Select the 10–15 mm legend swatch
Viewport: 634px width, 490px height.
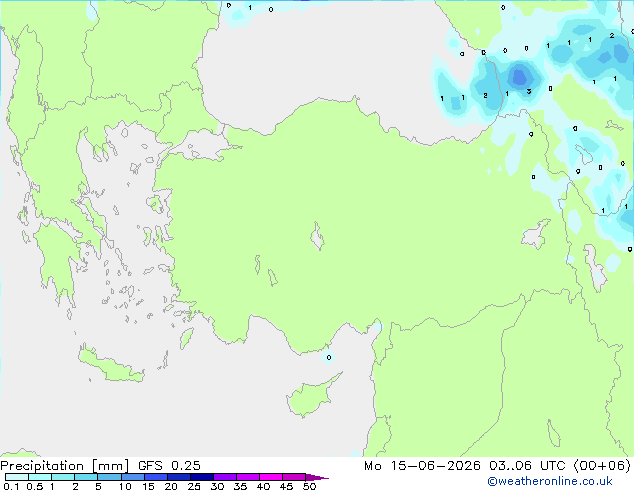tap(132, 477)
